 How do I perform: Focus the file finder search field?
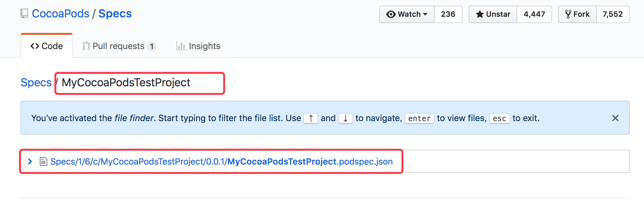click(x=140, y=83)
